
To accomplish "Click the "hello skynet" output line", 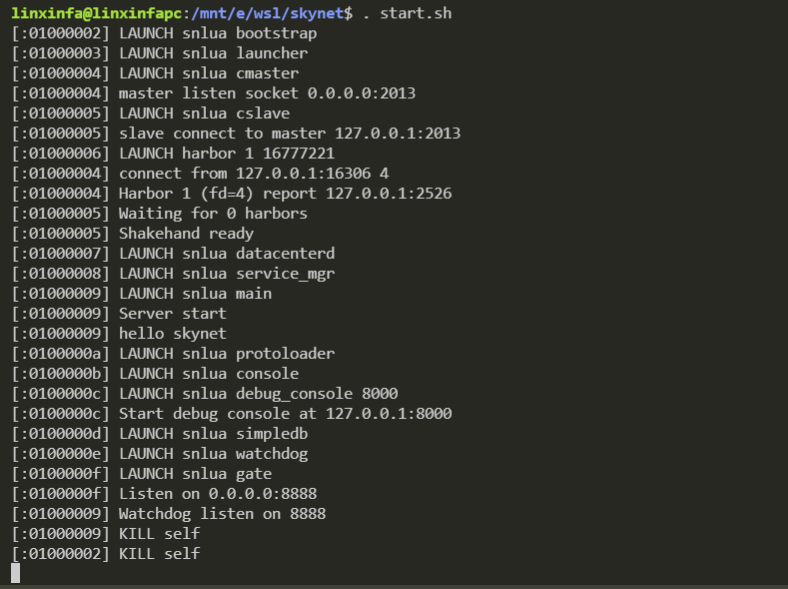I will 172,333.
